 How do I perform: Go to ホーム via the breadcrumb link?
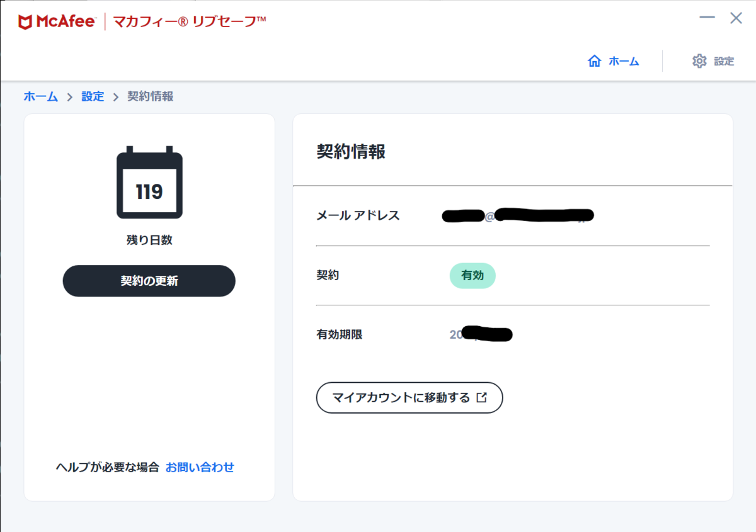click(40, 96)
